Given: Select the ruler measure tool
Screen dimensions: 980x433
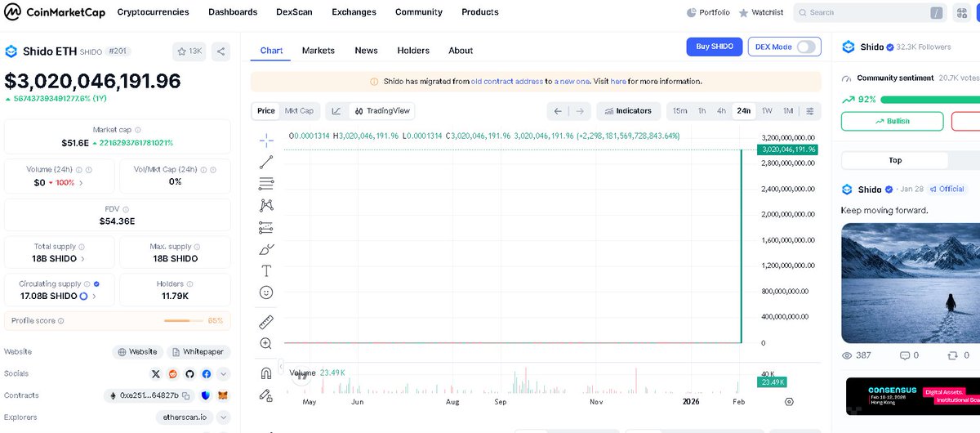Looking at the screenshot, I should (266, 322).
